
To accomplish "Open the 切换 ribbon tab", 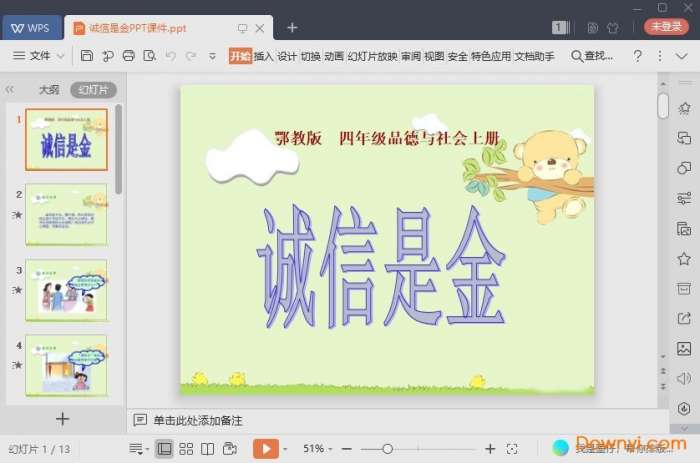I will 310,56.
